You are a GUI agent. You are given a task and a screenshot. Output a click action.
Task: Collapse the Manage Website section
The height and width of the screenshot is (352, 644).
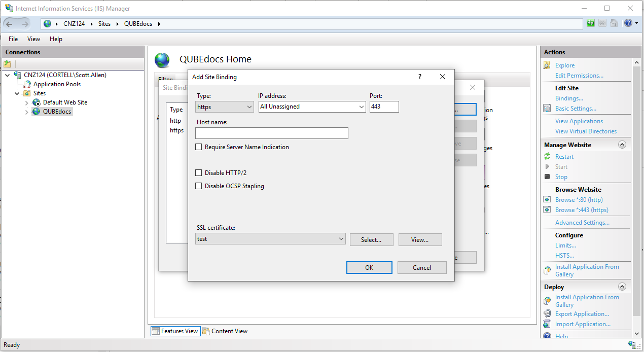click(x=622, y=145)
